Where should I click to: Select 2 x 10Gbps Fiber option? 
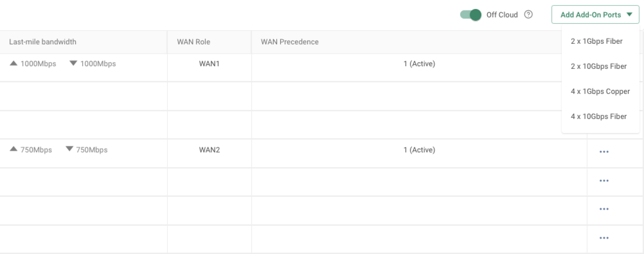pyautogui.click(x=599, y=66)
